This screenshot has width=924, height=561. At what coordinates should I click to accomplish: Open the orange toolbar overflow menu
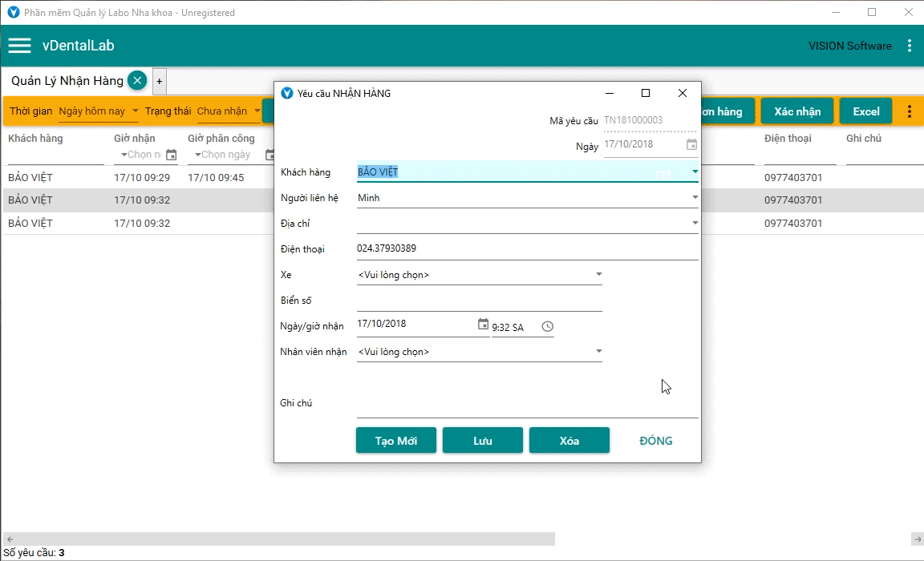click(910, 111)
